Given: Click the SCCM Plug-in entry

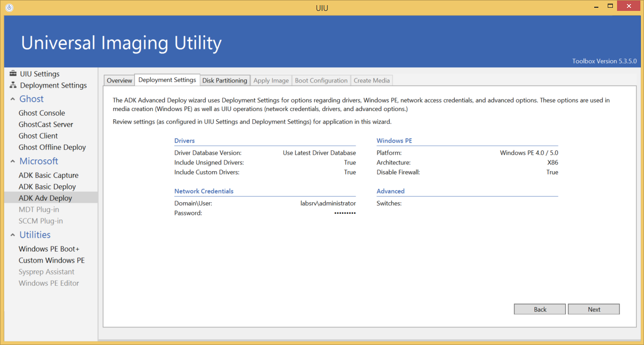Looking at the screenshot, I should coord(41,221).
